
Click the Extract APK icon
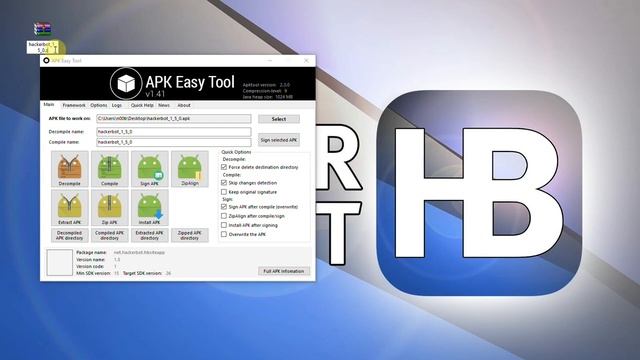tap(69, 208)
